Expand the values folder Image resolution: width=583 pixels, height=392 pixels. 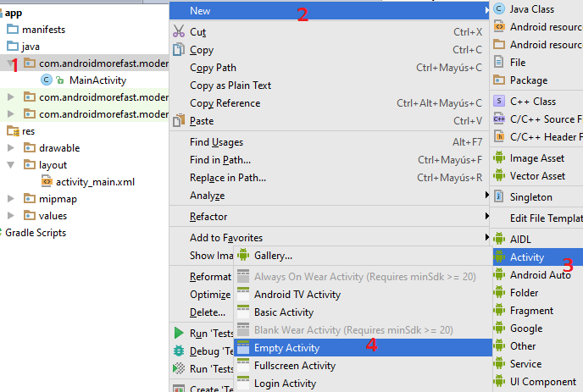click(x=10, y=216)
